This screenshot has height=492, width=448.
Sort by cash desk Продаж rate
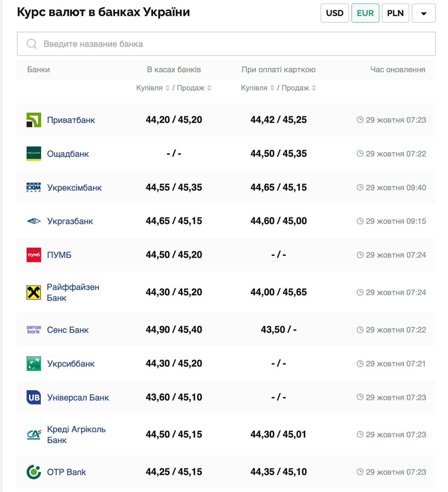click(x=209, y=88)
